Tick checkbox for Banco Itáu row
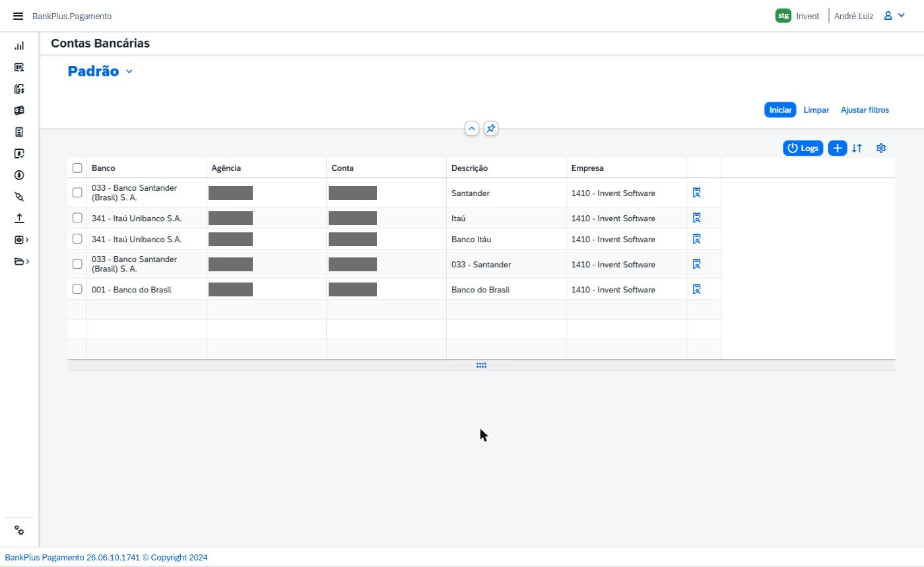This screenshot has width=924, height=567. click(x=77, y=239)
